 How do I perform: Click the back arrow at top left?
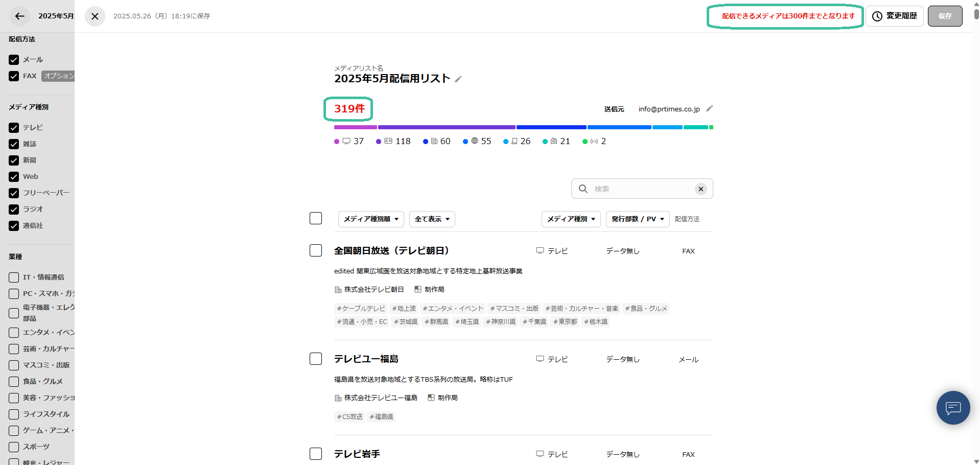point(19,16)
